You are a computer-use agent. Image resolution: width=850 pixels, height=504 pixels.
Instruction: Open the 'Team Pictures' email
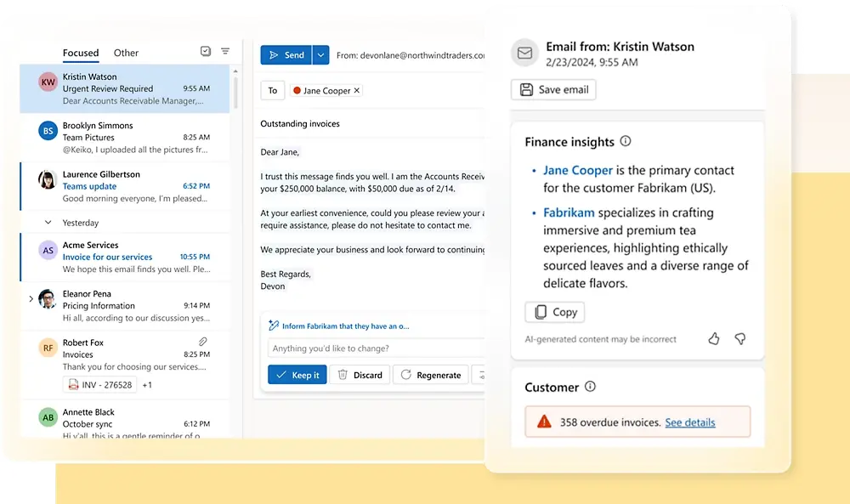click(x=125, y=138)
